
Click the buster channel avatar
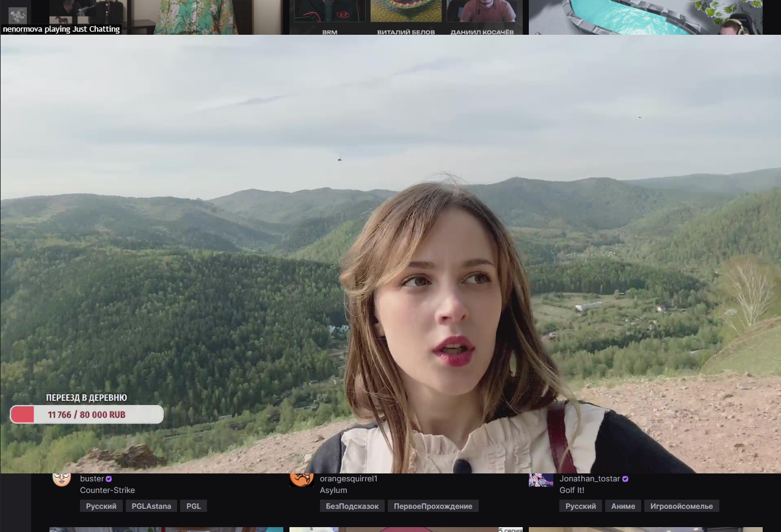coord(62,479)
